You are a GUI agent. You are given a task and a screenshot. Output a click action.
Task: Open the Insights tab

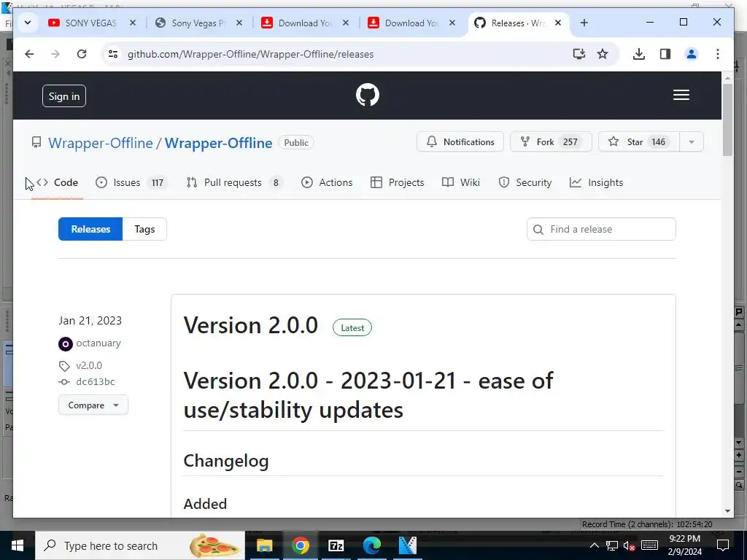(x=597, y=182)
